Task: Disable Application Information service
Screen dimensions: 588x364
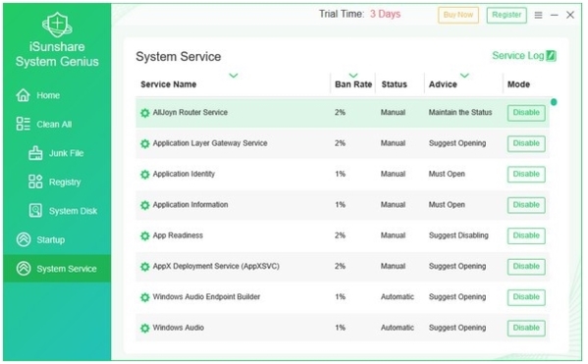Action: click(x=526, y=205)
